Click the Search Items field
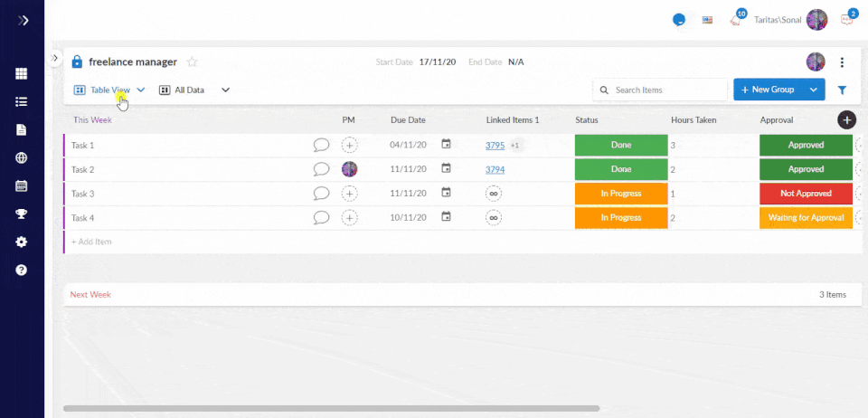The image size is (868, 418). click(660, 90)
